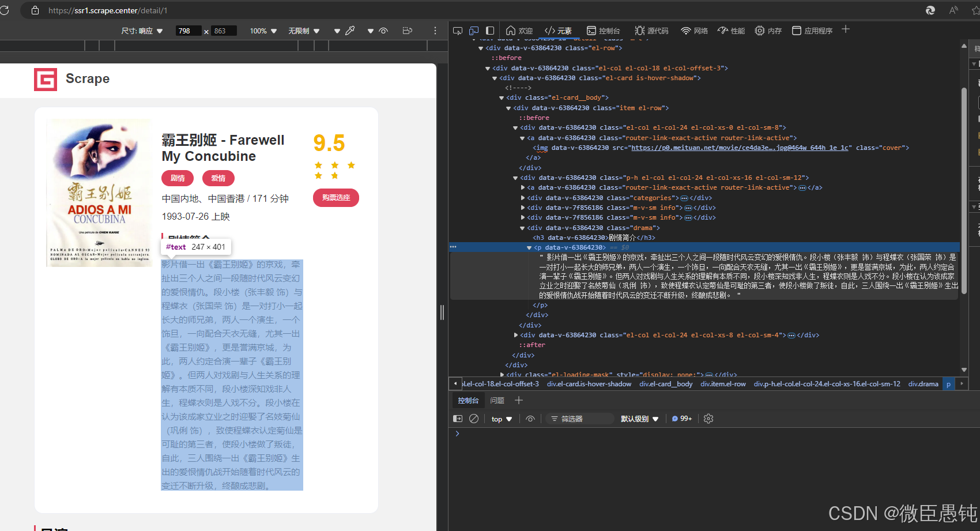Open the 爱情 category tag
Viewport: 980px width, 531px height.
[x=218, y=178]
